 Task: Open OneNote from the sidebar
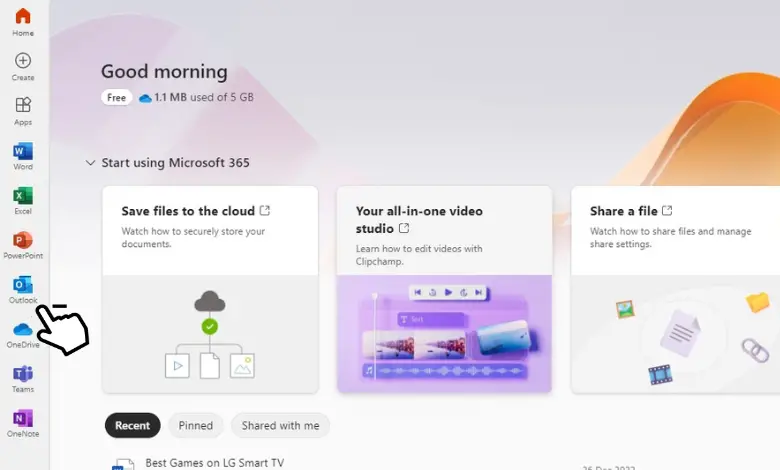pos(23,423)
